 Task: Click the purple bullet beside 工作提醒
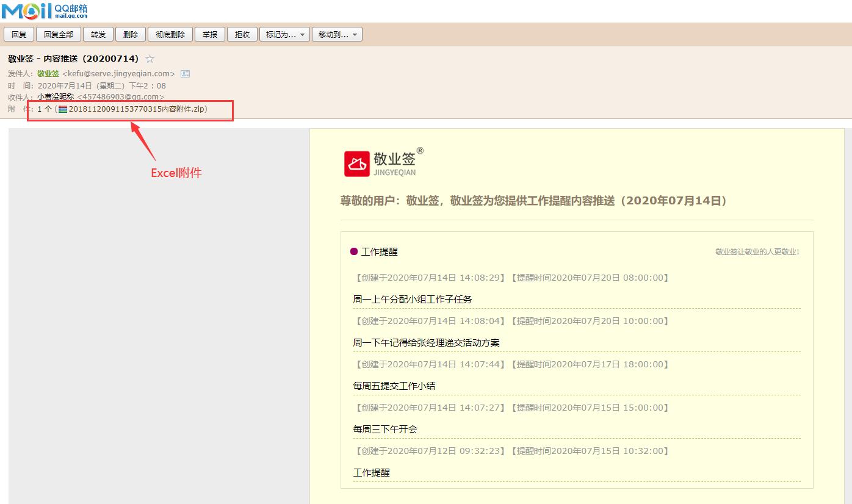click(354, 251)
